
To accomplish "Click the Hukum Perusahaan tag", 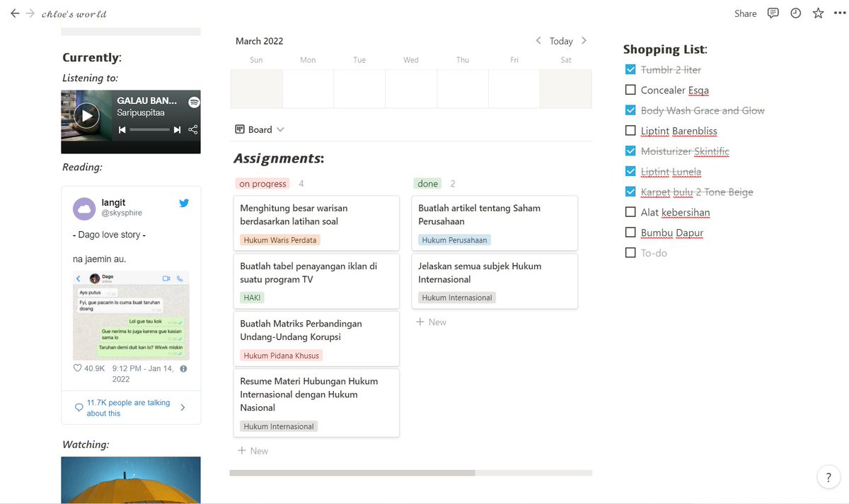I will tap(454, 240).
